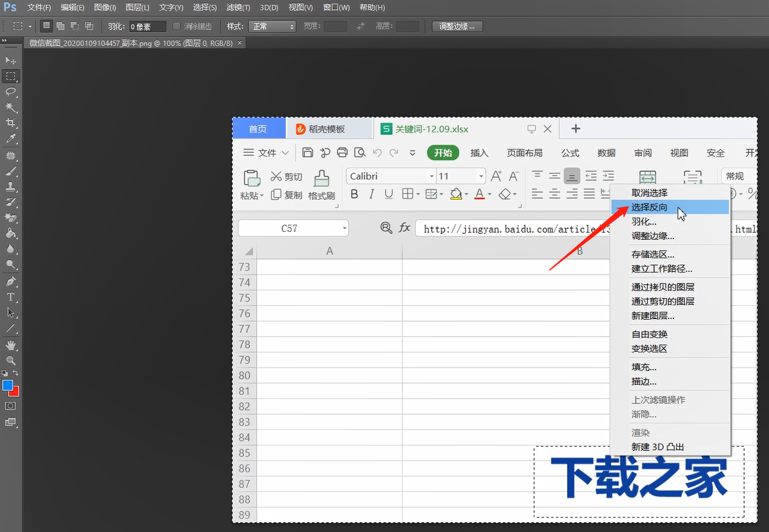Image resolution: width=769 pixels, height=532 pixels.
Task: Open the marquee tool preset picker arrow
Action: tap(30, 26)
